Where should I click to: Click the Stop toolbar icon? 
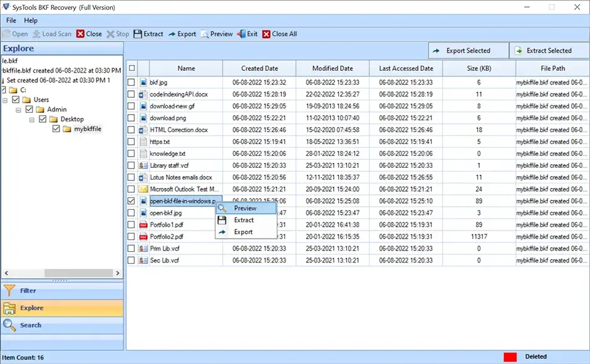point(110,34)
